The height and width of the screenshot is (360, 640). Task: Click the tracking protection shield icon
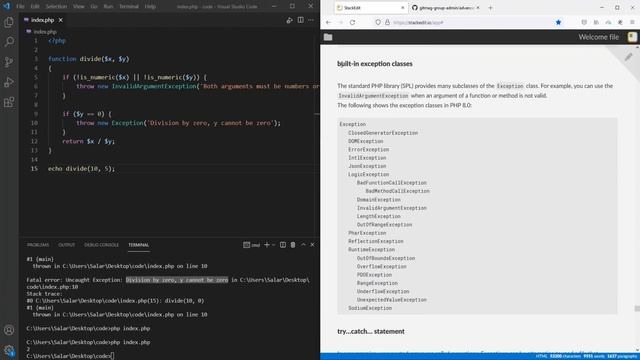378,22
